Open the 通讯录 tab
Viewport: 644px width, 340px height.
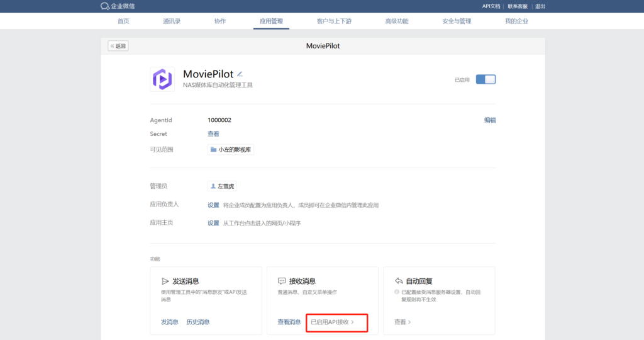click(172, 21)
